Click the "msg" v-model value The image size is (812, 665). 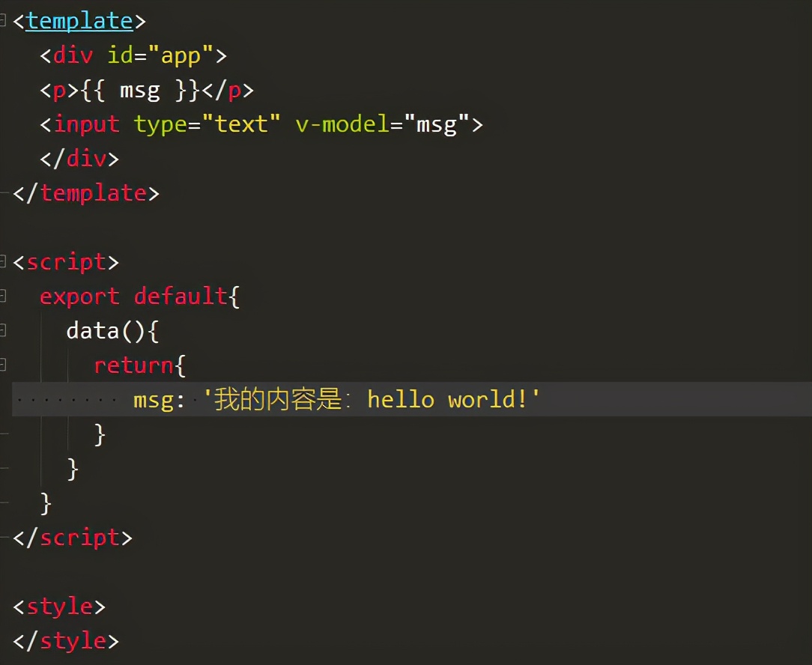click(x=437, y=125)
